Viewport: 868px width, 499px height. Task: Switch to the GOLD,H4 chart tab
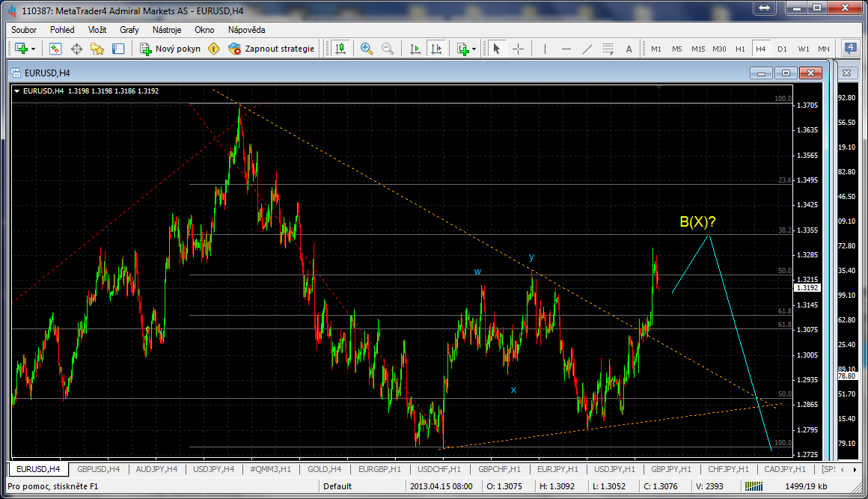click(324, 469)
